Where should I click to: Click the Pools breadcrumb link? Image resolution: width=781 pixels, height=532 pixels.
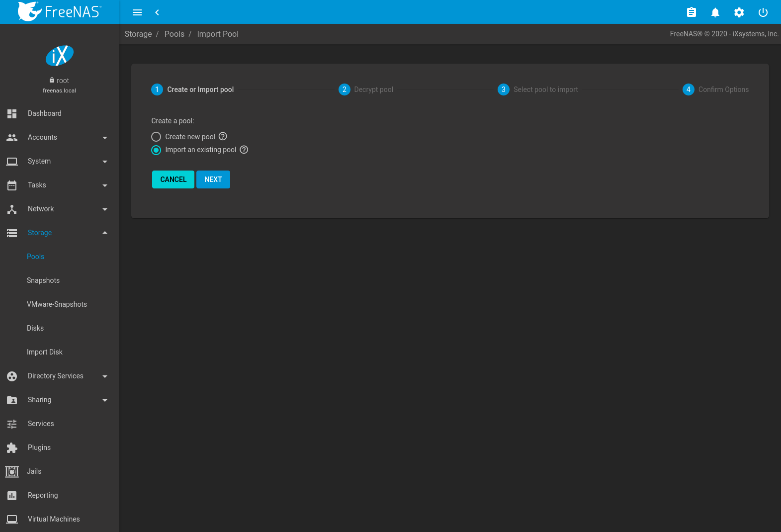[174, 34]
